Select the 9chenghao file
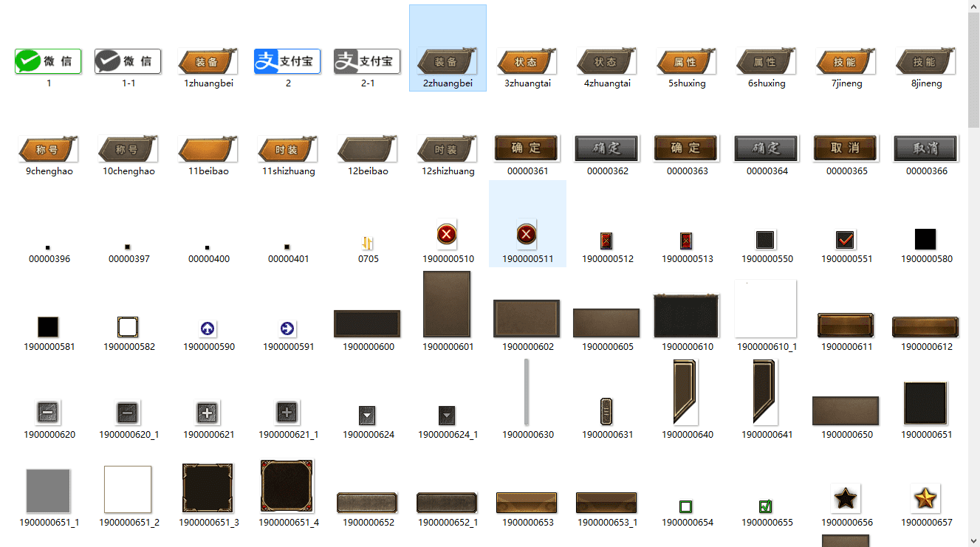The image size is (980, 547). [49, 149]
